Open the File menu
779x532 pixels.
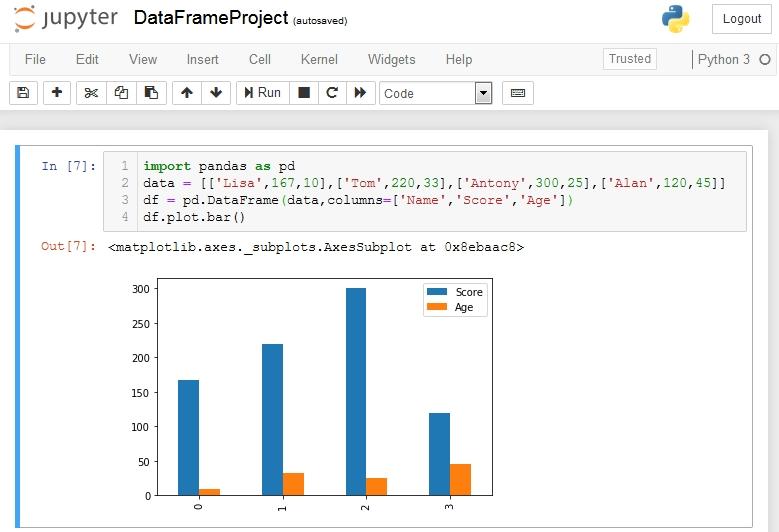pyautogui.click(x=35, y=59)
